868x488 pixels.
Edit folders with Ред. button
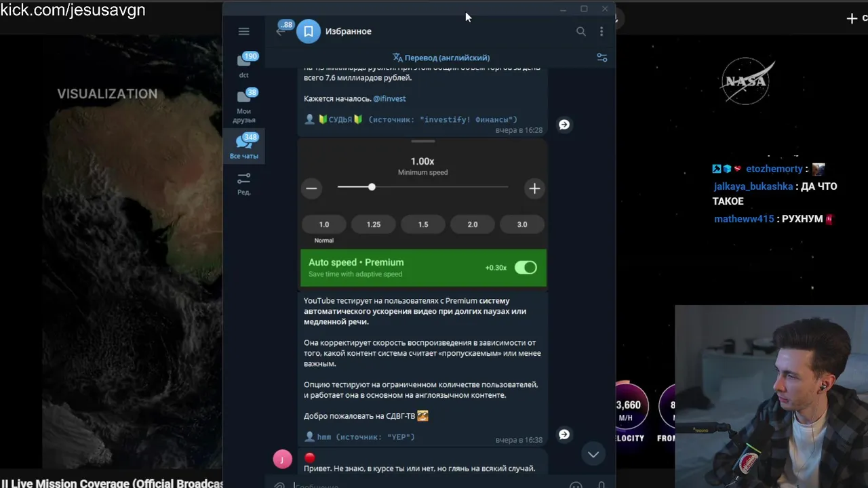click(x=244, y=184)
